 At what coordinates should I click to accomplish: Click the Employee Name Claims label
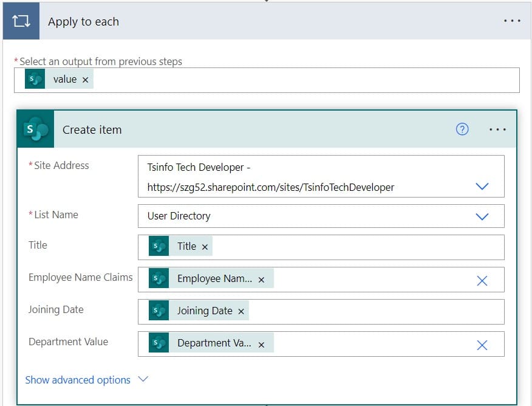tap(80, 277)
